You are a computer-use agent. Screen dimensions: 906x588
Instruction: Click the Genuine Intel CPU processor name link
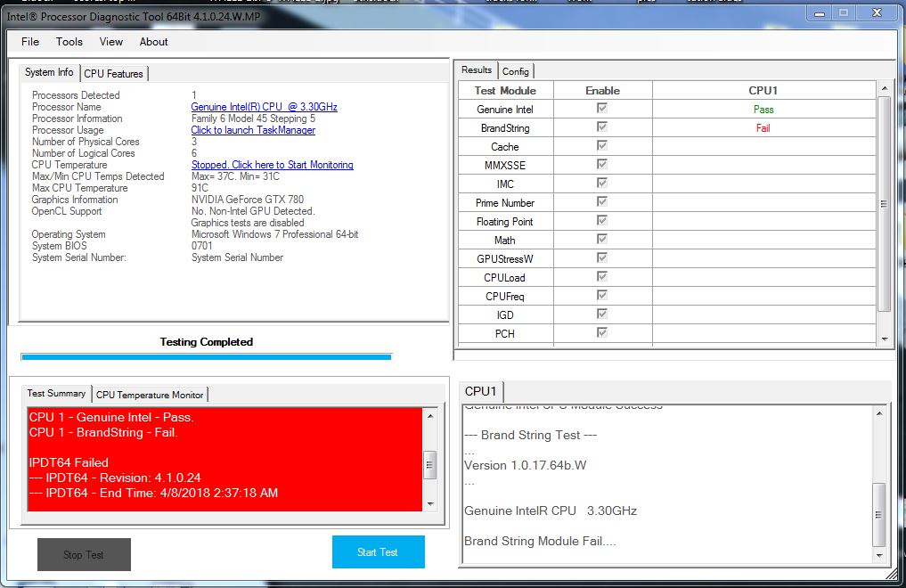pos(264,107)
